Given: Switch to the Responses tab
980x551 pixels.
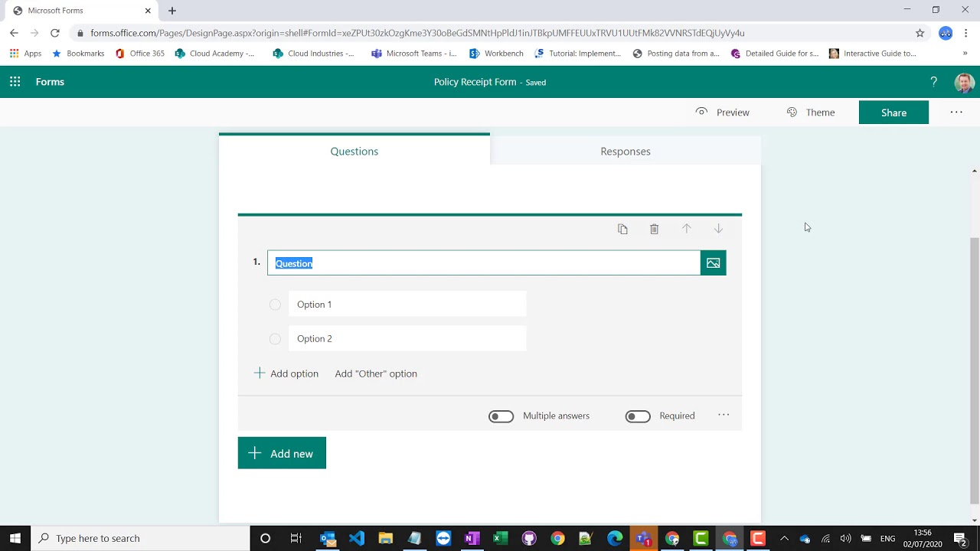Looking at the screenshot, I should (626, 151).
